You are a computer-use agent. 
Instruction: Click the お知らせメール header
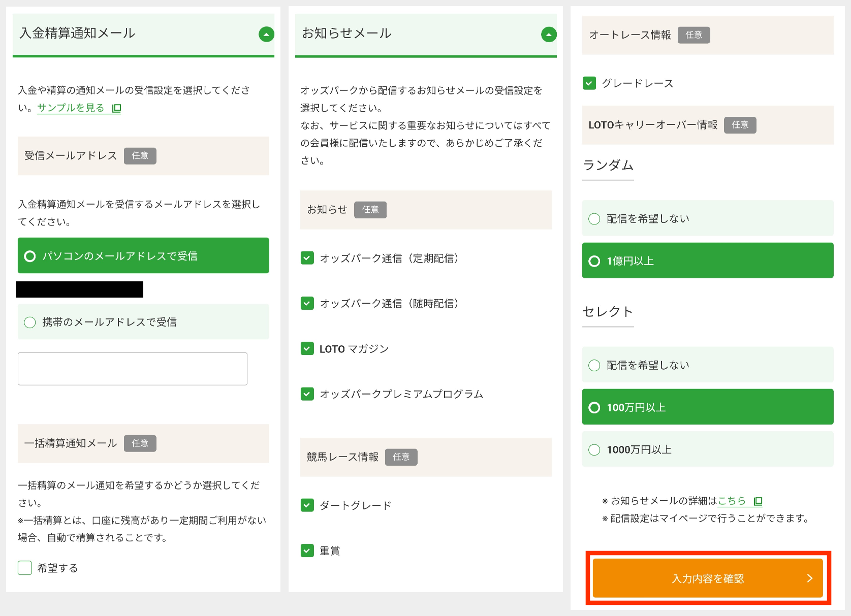click(x=426, y=35)
